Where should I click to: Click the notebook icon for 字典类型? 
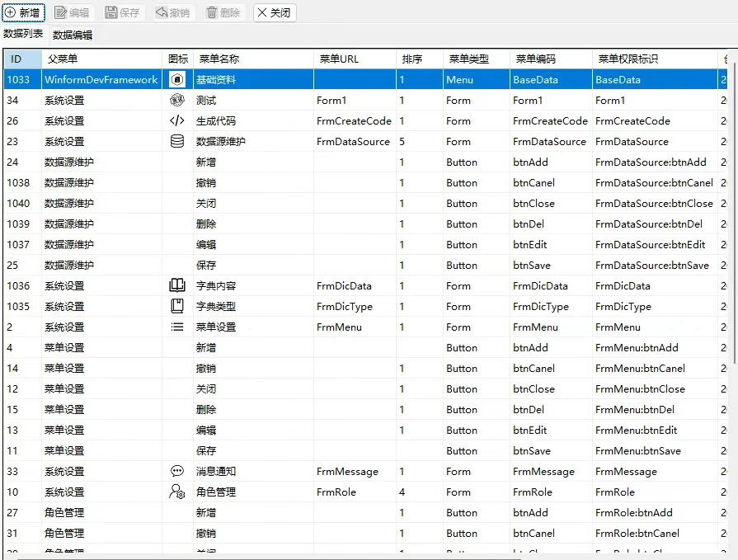[x=177, y=306]
